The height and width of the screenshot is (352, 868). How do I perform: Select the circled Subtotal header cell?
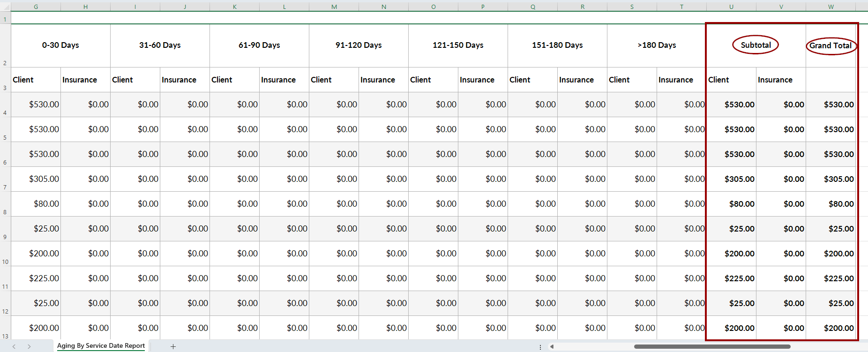[x=756, y=45]
